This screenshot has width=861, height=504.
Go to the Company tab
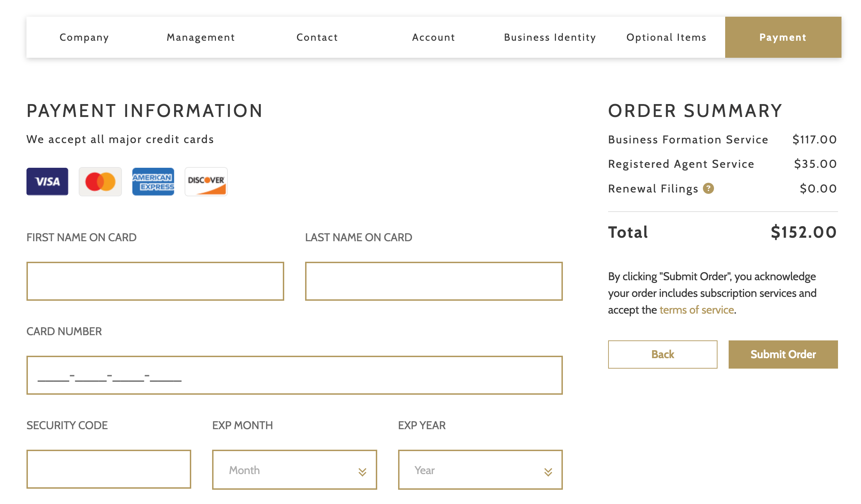pos(84,37)
